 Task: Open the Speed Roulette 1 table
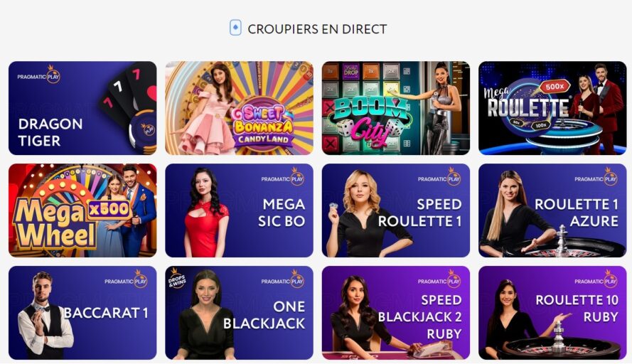[x=396, y=210]
